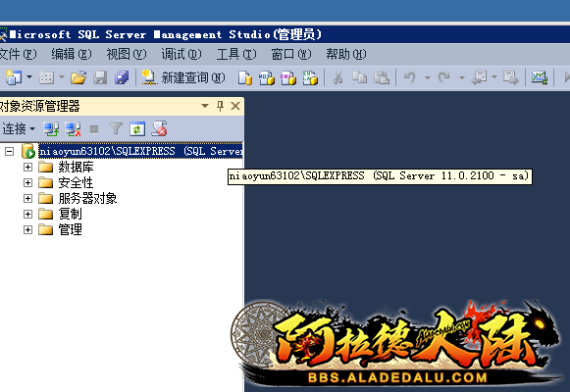Click the MDX query toolbar icon
This screenshot has width=570, height=392.
point(267,77)
